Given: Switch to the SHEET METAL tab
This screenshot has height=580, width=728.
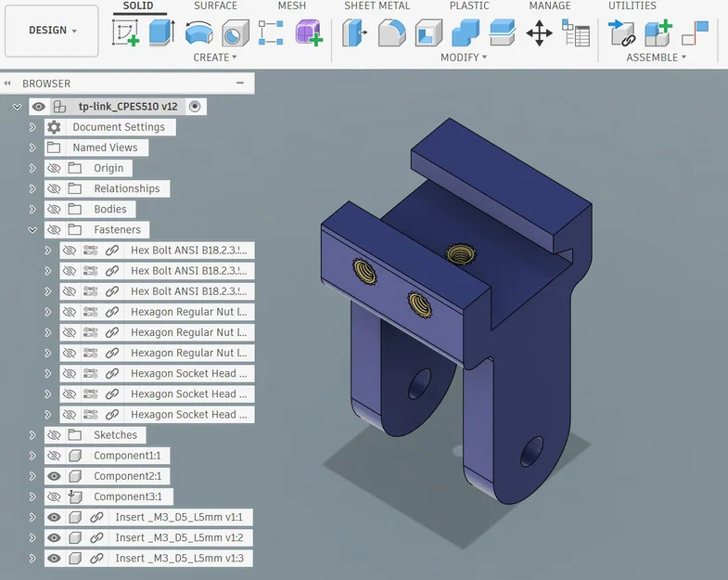Looking at the screenshot, I should pyautogui.click(x=377, y=6).
